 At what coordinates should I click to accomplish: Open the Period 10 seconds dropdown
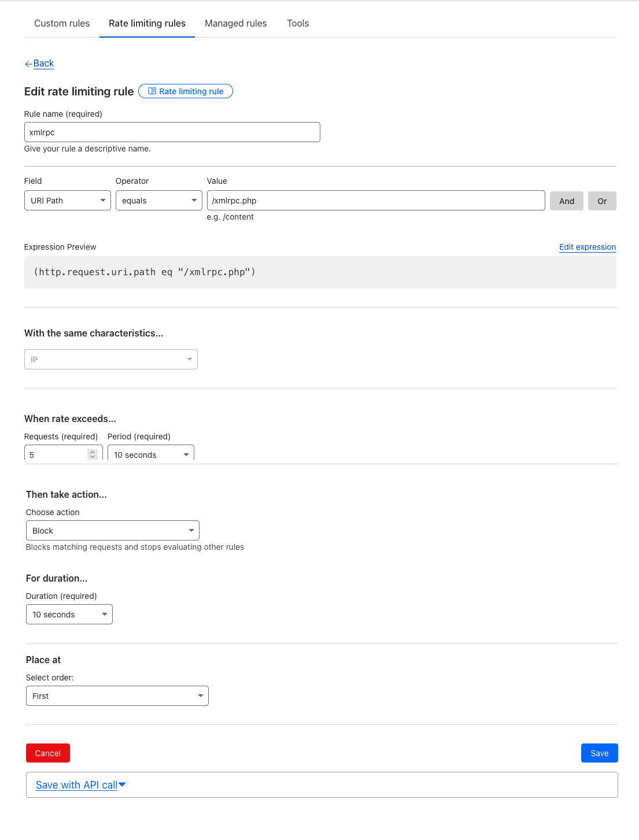(151, 454)
